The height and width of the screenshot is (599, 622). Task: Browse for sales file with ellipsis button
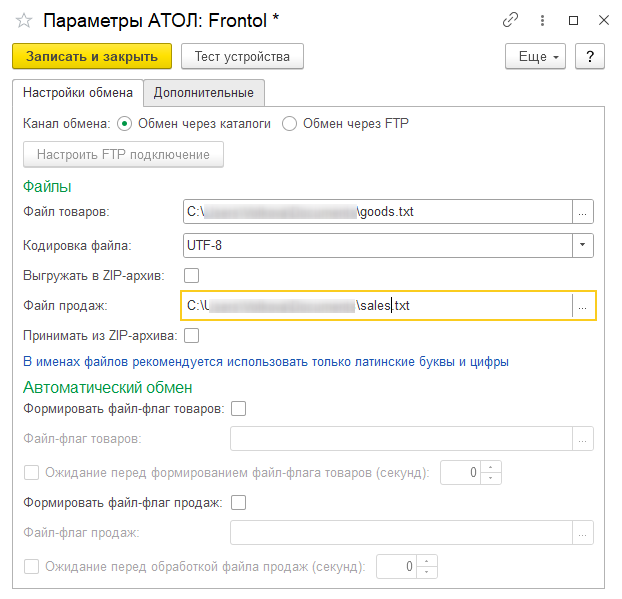pyautogui.click(x=583, y=306)
